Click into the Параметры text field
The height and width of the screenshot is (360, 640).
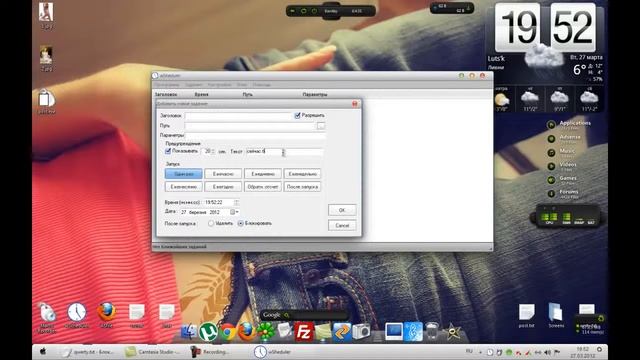(255, 136)
